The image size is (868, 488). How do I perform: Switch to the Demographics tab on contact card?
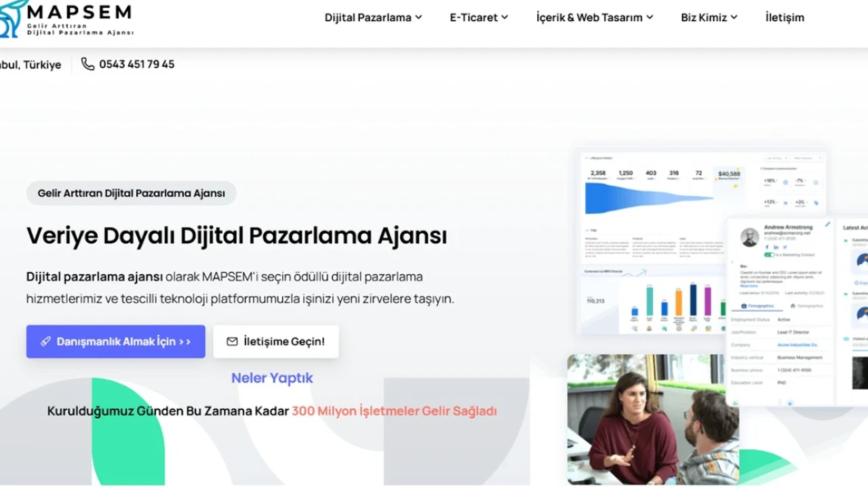(806, 306)
